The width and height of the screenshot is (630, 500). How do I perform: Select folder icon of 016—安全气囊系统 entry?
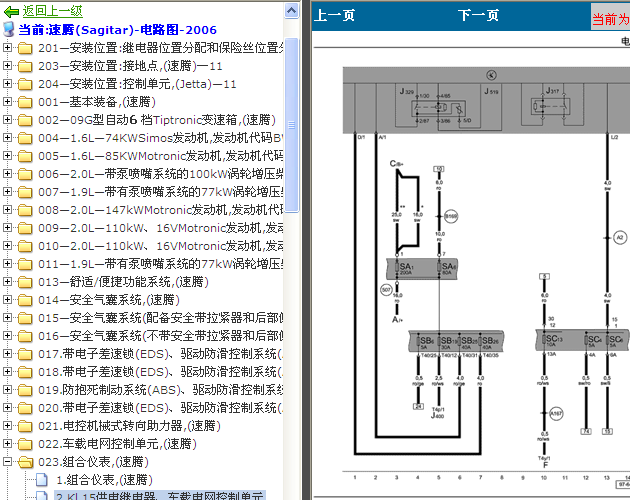[x=25, y=336]
